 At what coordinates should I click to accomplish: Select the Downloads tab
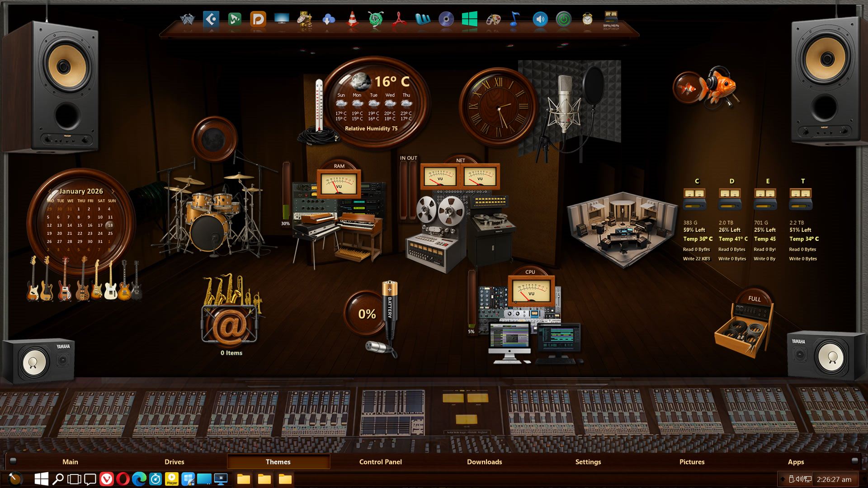coord(484,462)
